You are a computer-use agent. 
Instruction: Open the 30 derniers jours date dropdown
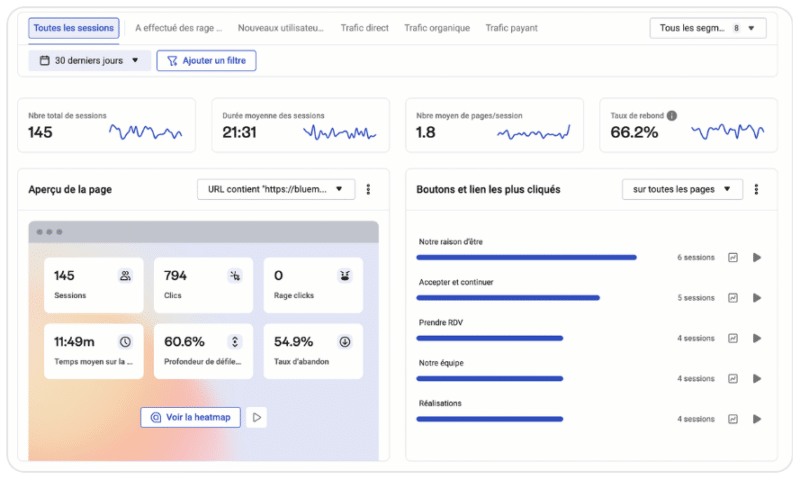click(90, 61)
